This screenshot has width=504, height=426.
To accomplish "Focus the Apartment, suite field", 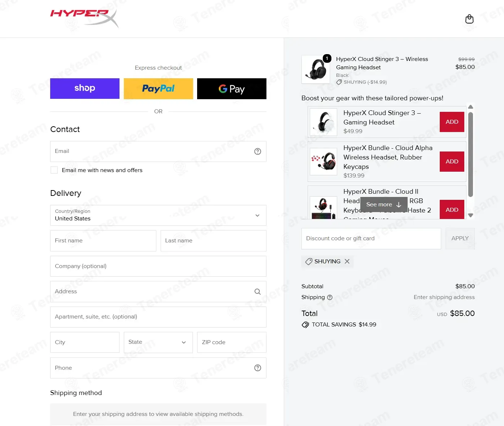I will (x=158, y=317).
